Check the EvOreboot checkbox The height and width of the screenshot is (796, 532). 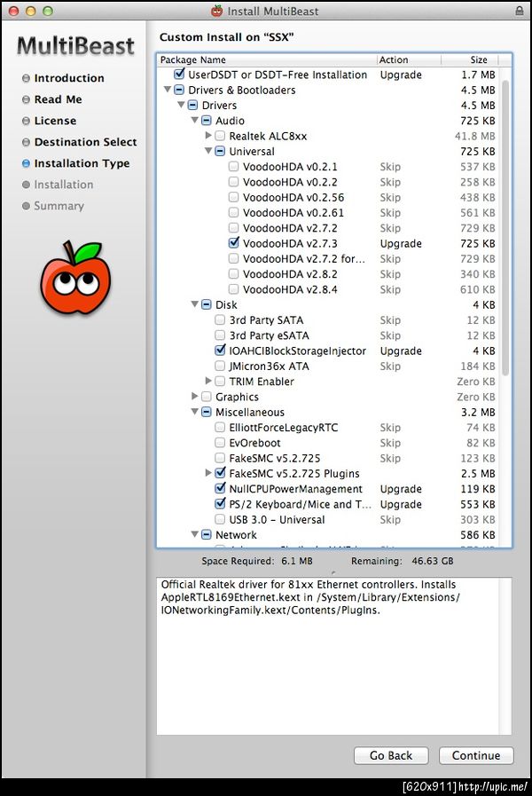pos(220,442)
